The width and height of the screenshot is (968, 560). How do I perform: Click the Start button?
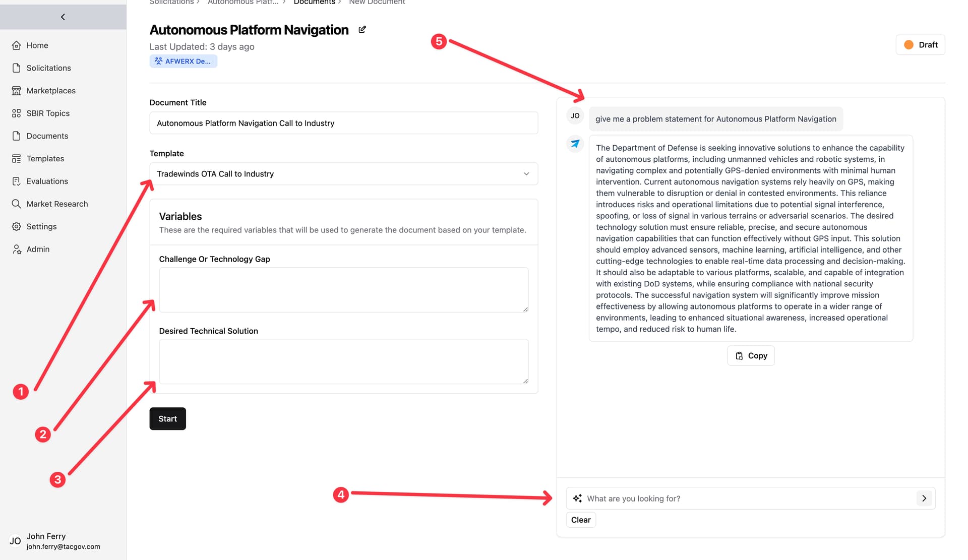point(168,419)
